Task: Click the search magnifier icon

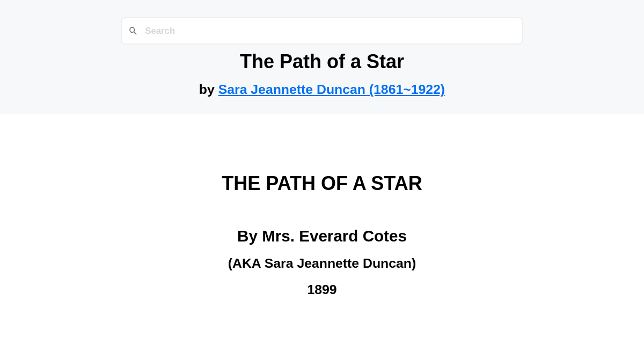Action: 133,31
